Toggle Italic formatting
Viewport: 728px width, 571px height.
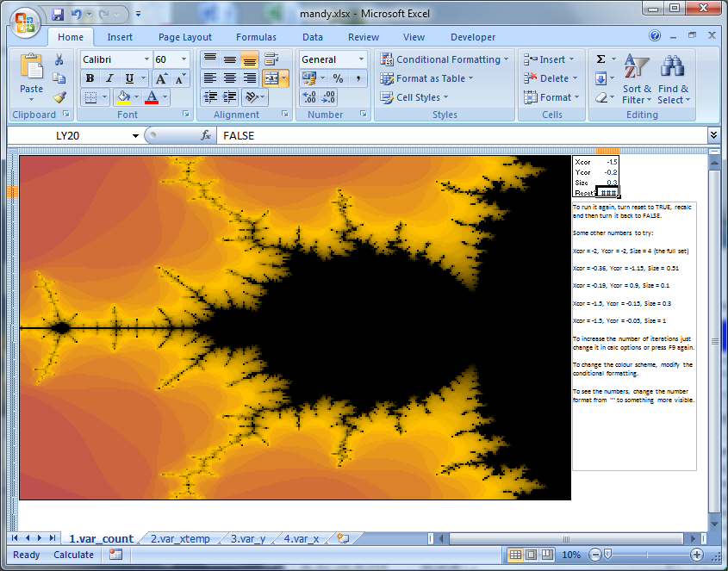109,78
